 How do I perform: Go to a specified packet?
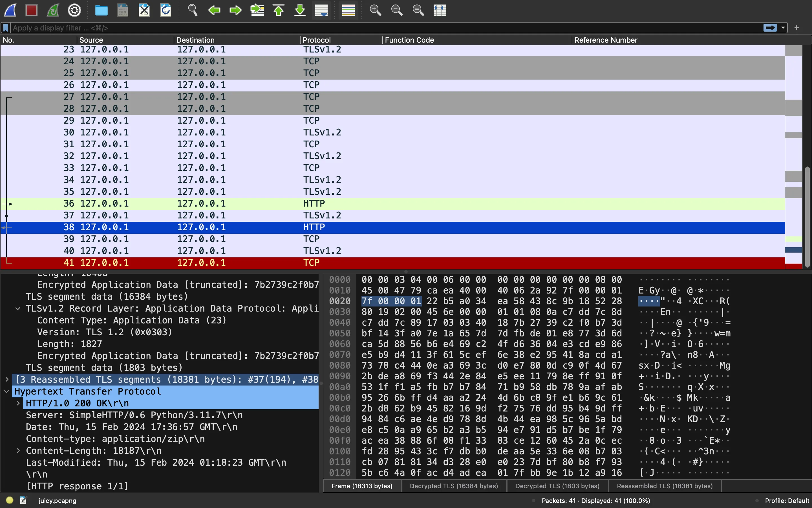point(257,10)
